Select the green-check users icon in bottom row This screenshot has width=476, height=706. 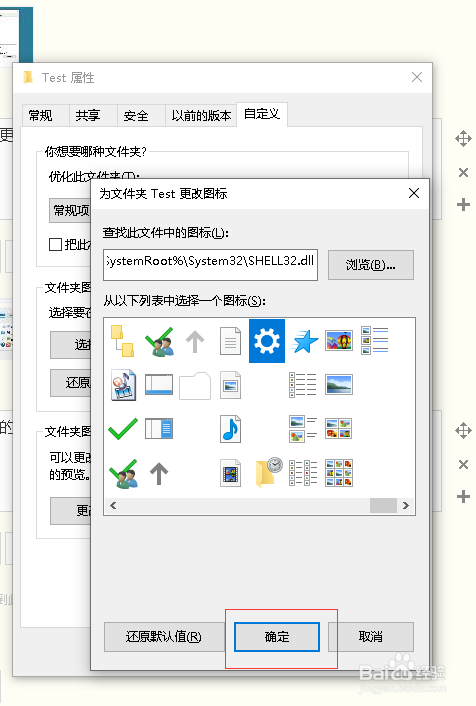[x=123, y=474]
